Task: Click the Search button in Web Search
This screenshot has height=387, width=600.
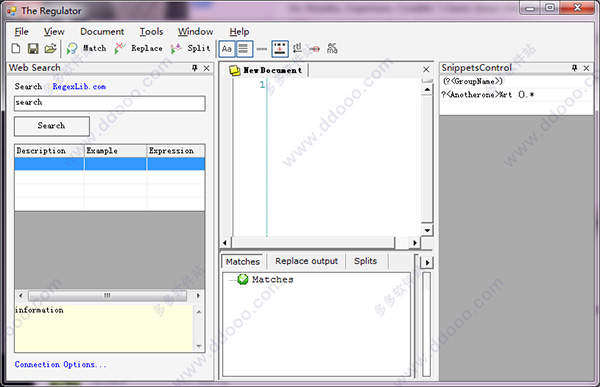Action: (52, 126)
